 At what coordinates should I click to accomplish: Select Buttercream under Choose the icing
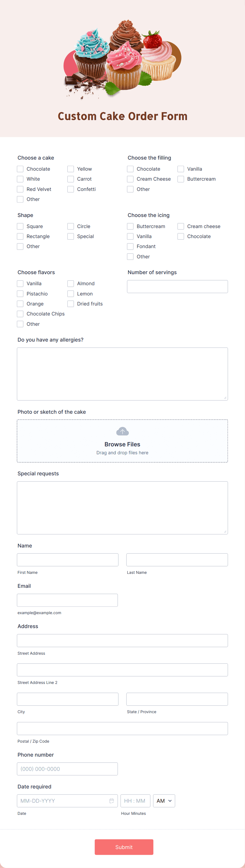point(130,226)
